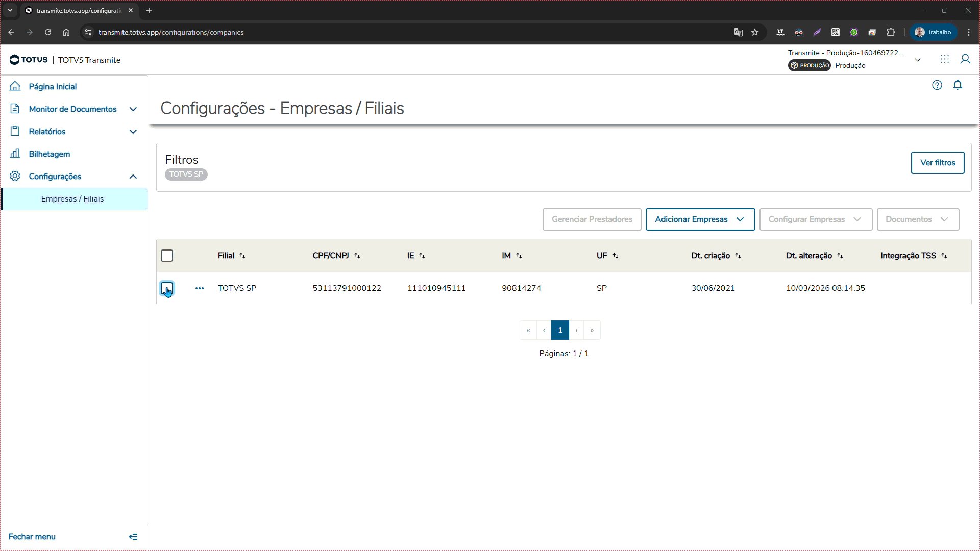Click the browser address bar URL

coord(171,32)
